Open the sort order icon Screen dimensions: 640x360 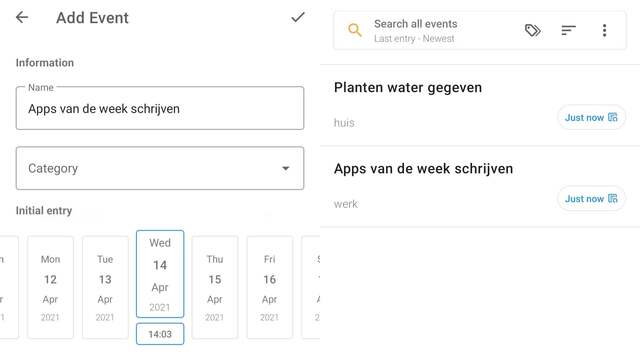point(568,30)
